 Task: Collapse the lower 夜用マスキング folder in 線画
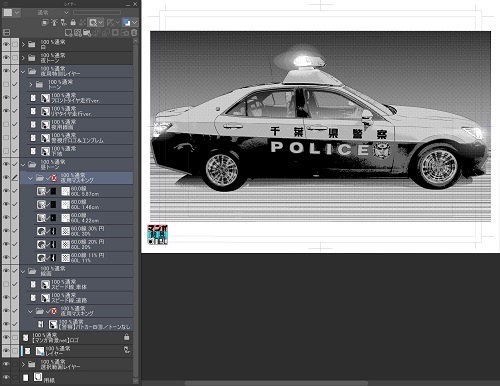[31, 311]
